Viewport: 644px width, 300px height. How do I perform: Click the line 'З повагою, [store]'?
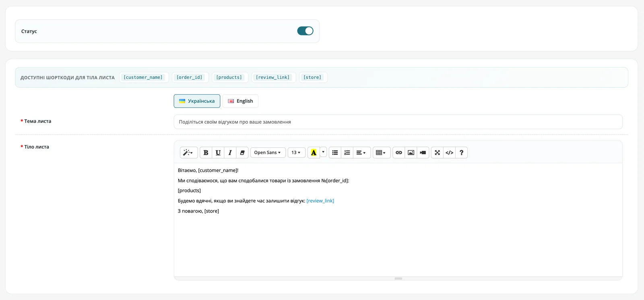coord(198,211)
